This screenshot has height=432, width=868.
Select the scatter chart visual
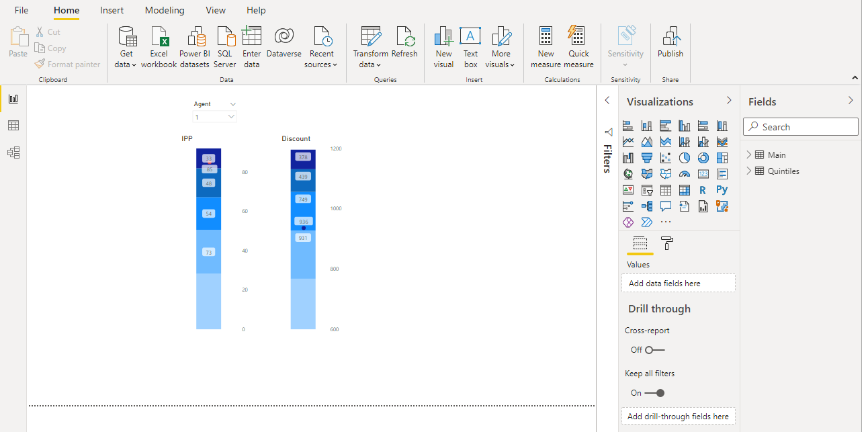tap(666, 158)
